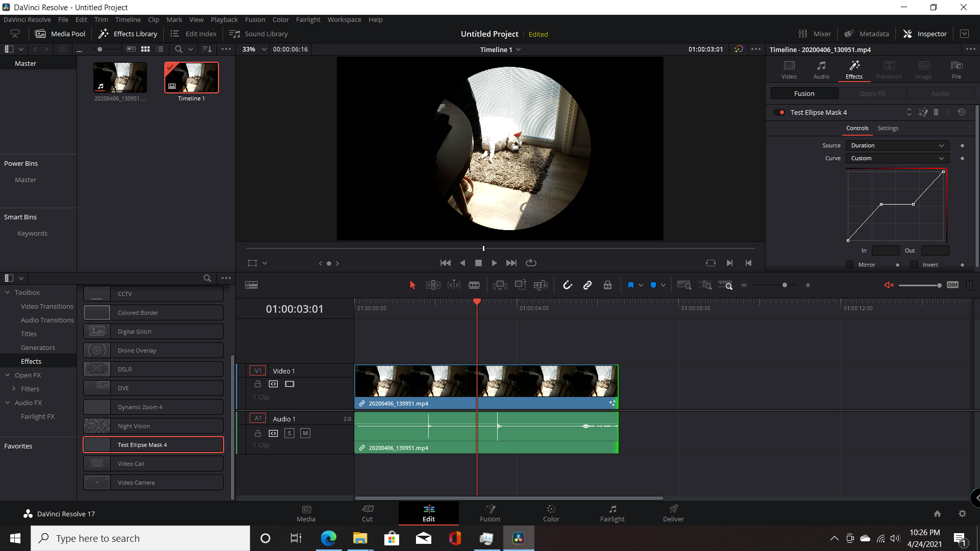Stop playback in the viewer
This screenshot has width=980, height=551.
coord(478,263)
